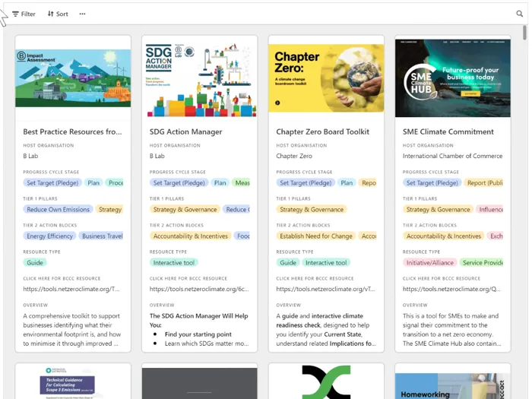Click Strategy & Governance tag on SDG Action Manager card
This screenshot has width=532, height=399.
pos(185,209)
